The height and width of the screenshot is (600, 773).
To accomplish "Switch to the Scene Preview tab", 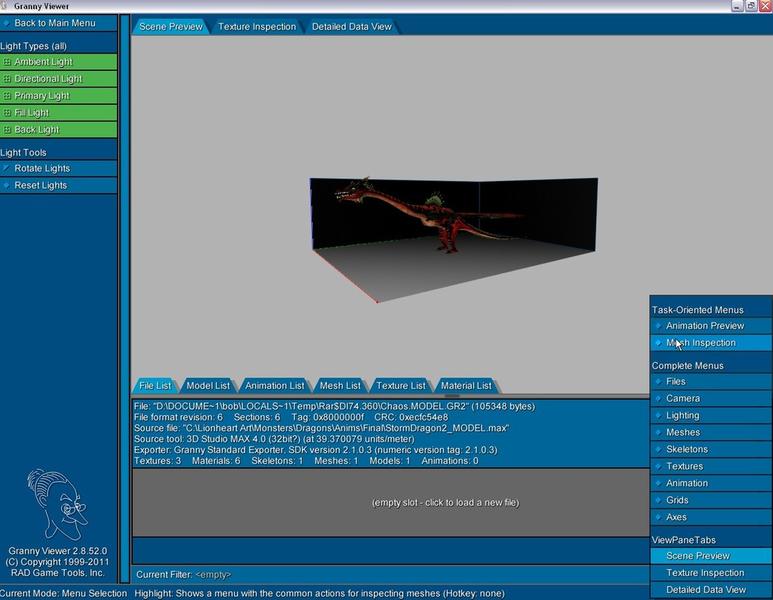I will tap(171, 27).
